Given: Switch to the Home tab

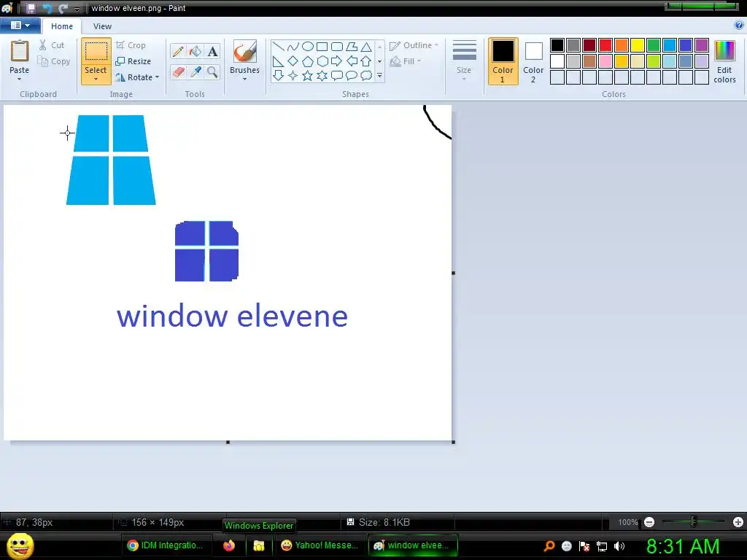Looking at the screenshot, I should click(62, 26).
